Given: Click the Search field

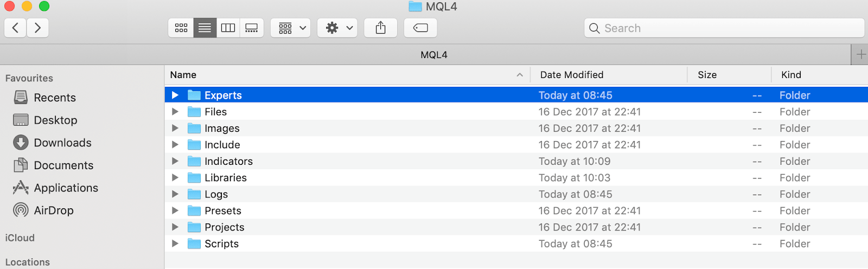Looking at the screenshot, I should coord(724,28).
